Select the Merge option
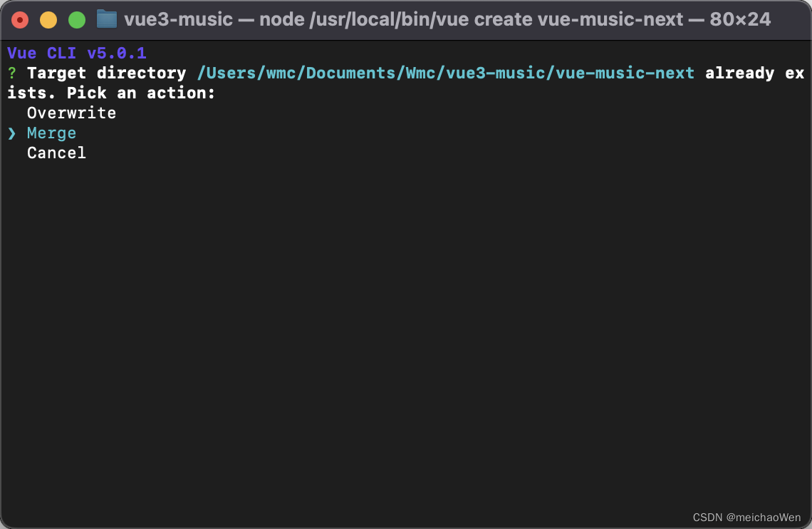 tap(51, 133)
